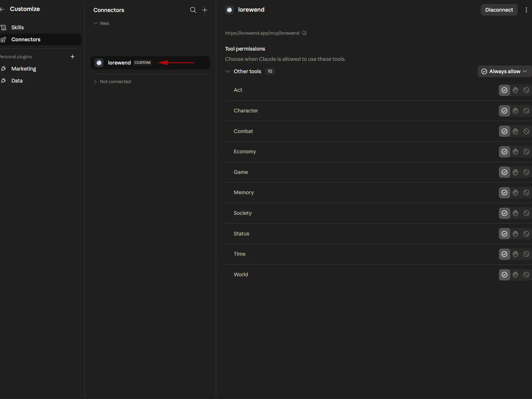This screenshot has width=532, height=399.
Task: Set Society tool to always allow
Action: point(504,213)
